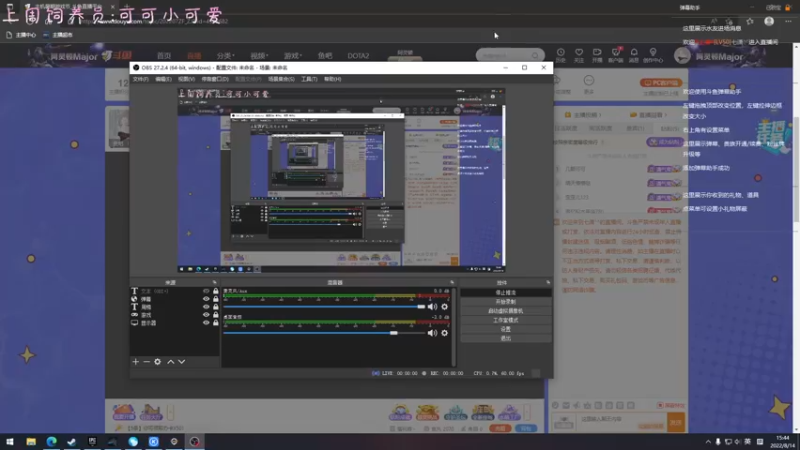
Task: Move selected source down in the list
Action: click(x=182, y=362)
